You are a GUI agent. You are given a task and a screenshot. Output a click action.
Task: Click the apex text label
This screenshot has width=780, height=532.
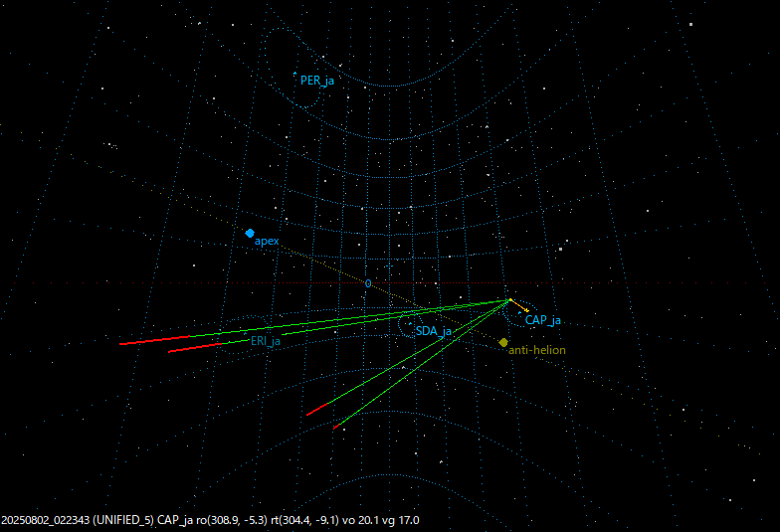(x=267, y=241)
